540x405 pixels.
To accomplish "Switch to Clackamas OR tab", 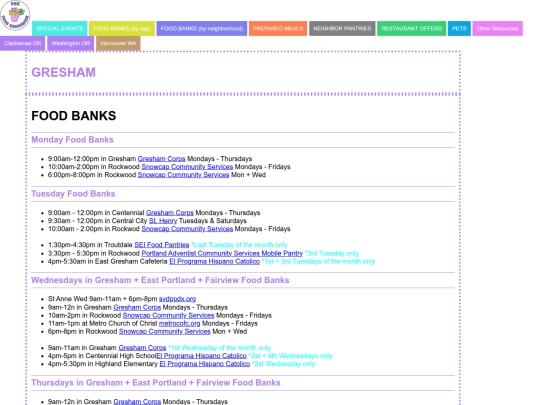I will [22, 43].
